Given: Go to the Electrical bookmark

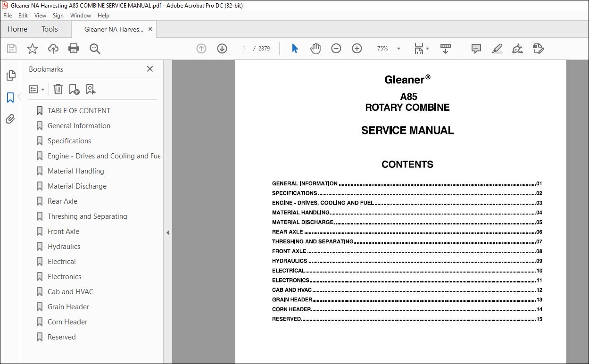Looking at the screenshot, I should pyautogui.click(x=61, y=262).
